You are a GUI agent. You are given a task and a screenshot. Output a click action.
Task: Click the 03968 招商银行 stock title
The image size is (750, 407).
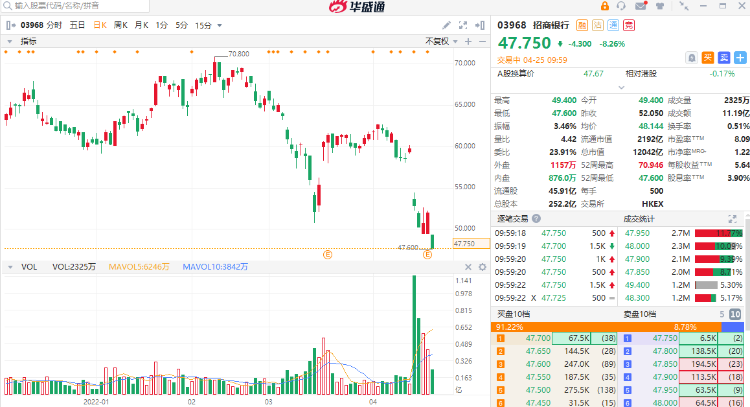[x=533, y=25]
